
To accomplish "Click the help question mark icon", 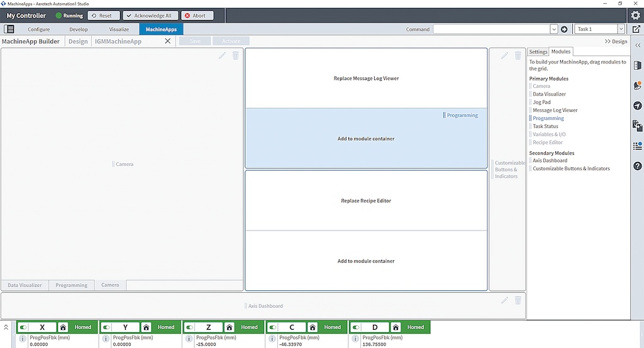I will (x=637, y=166).
